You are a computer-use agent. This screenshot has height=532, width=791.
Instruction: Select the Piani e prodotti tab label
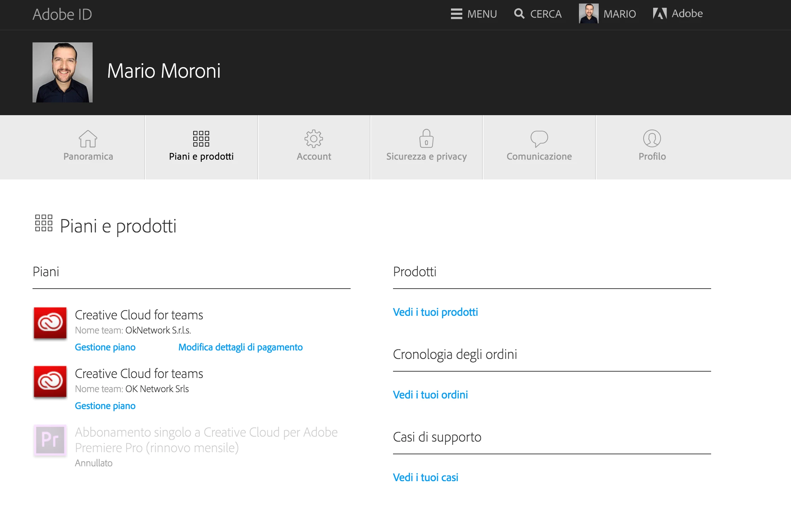(201, 156)
